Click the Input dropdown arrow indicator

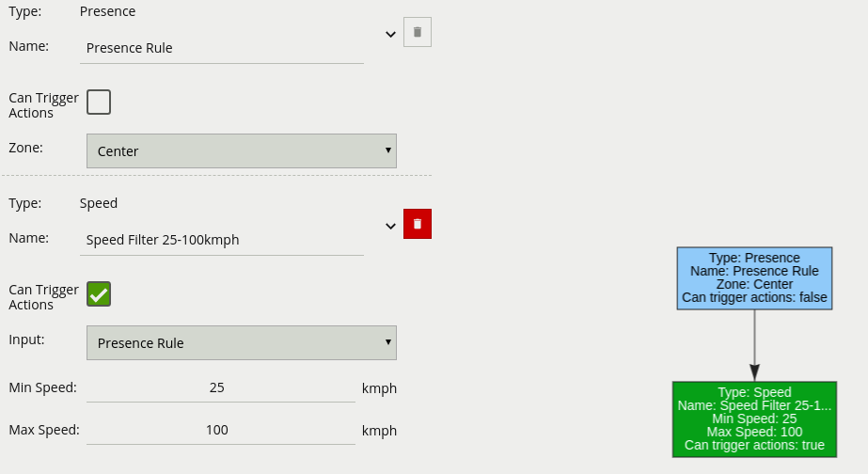tap(388, 341)
